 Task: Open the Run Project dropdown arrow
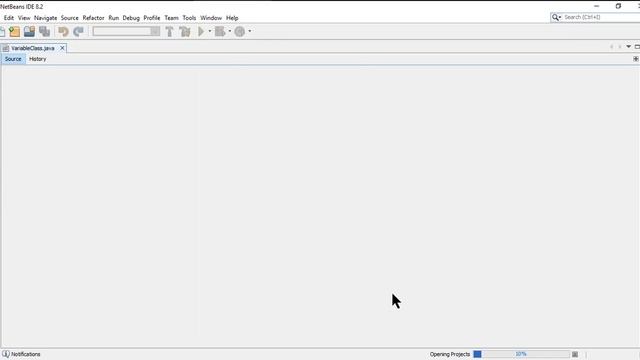[210, 31]
